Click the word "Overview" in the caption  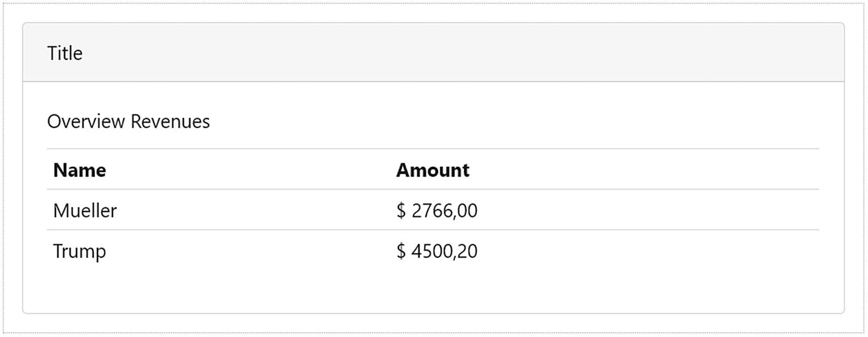tap(87, 121)
